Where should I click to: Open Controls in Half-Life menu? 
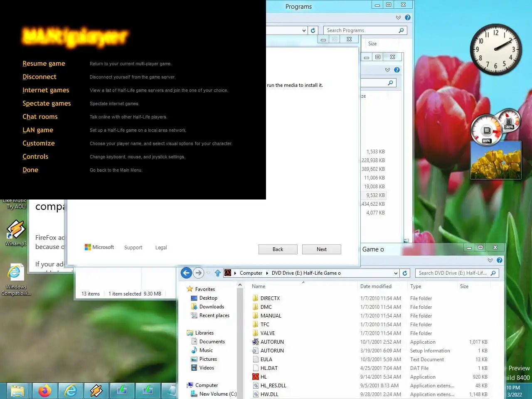pos(35,157)
